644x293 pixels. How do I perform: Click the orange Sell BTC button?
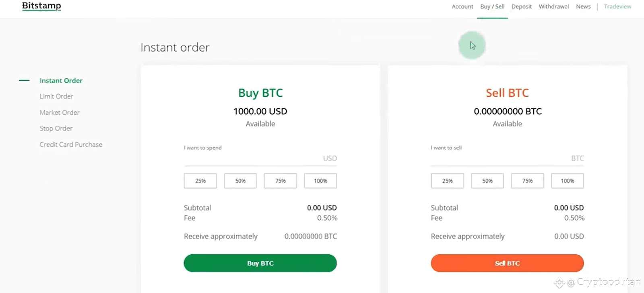point(507,263)
